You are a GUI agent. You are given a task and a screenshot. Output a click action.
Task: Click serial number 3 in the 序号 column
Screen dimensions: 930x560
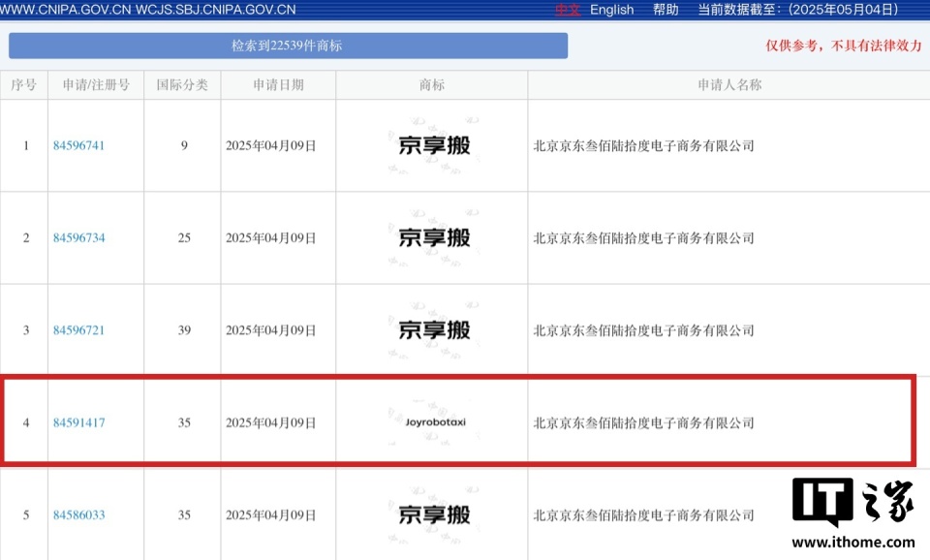pos(25,330)
